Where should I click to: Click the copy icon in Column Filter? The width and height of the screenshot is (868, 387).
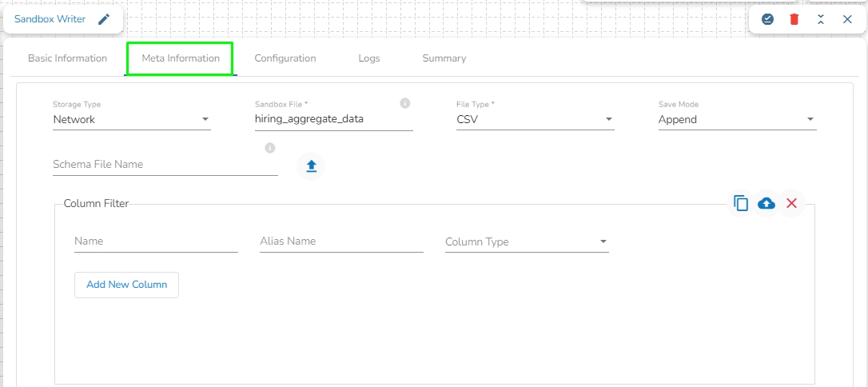[x=741, y=204]
